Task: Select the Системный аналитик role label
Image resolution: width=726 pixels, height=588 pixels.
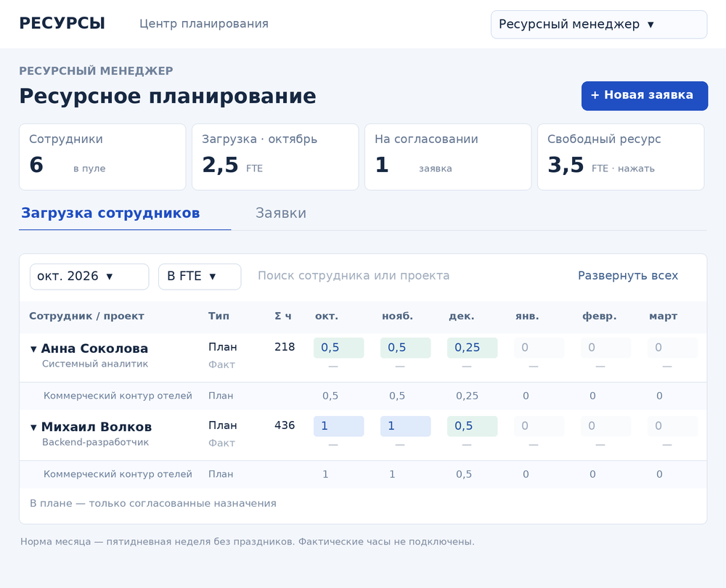Action: click(x=95, y=364)
